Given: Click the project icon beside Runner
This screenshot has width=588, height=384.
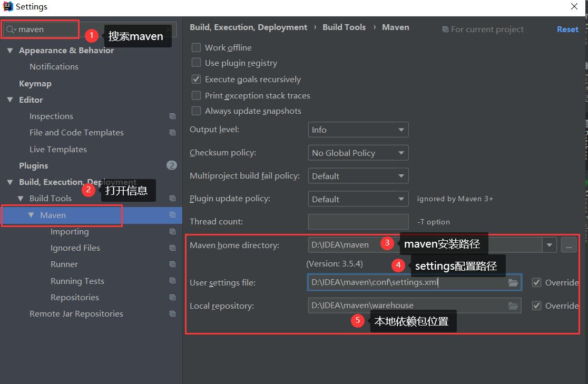Looking at the screenshot, I should (172, 264).
